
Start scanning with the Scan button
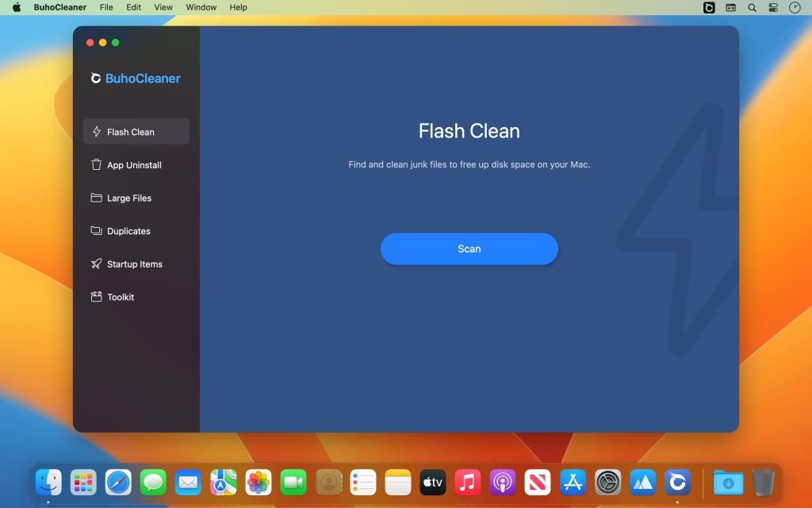tap(469, 248)
